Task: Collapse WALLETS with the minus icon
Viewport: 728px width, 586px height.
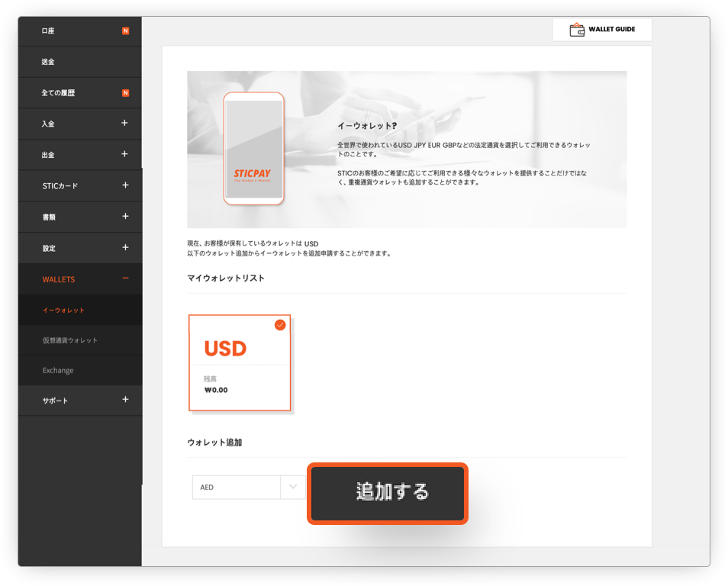Action: pos(125,279)
